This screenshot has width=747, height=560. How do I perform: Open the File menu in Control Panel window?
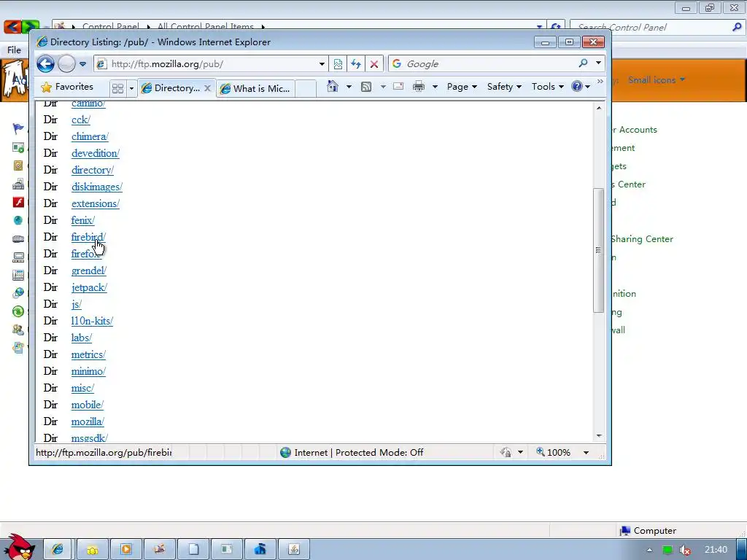[x=14, y=50]
